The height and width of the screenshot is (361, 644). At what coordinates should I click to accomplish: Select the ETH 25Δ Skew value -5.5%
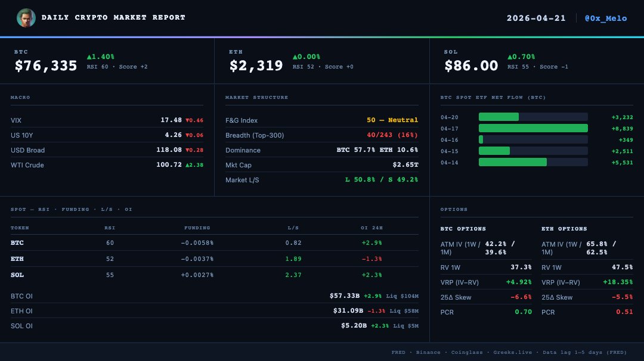click(x=622, y=297)
